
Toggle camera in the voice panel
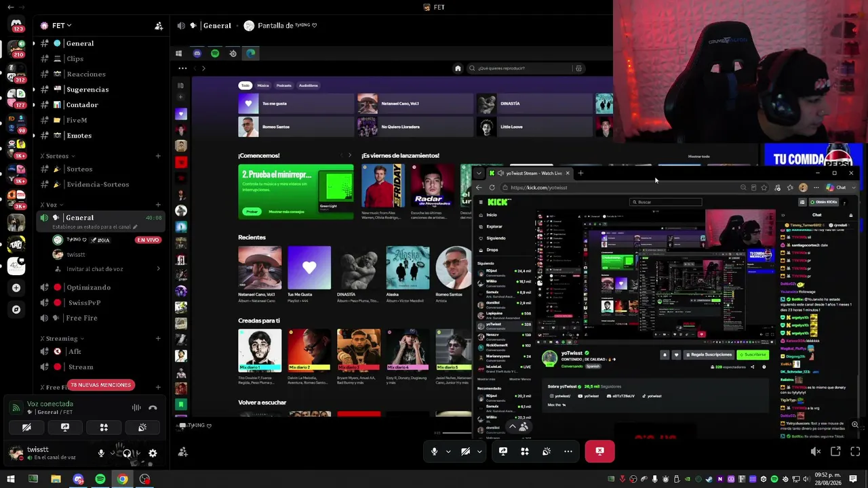(x=26, y=428)
